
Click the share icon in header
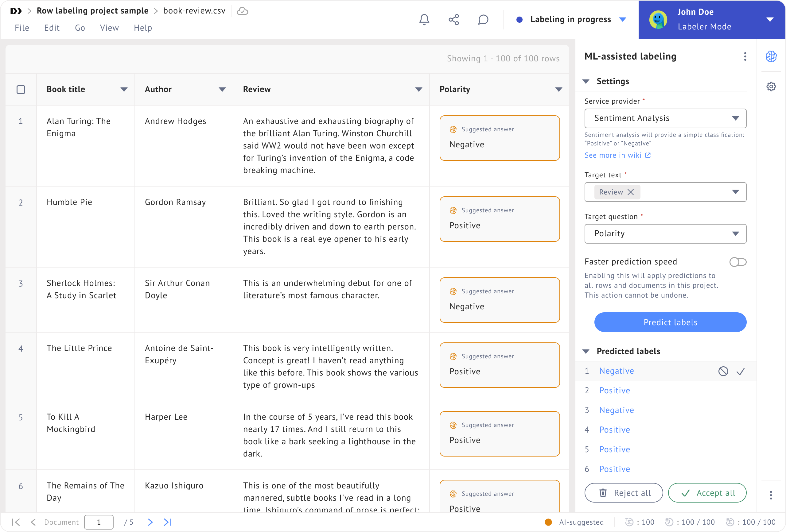pyautogui.click(x=453, y=20)
